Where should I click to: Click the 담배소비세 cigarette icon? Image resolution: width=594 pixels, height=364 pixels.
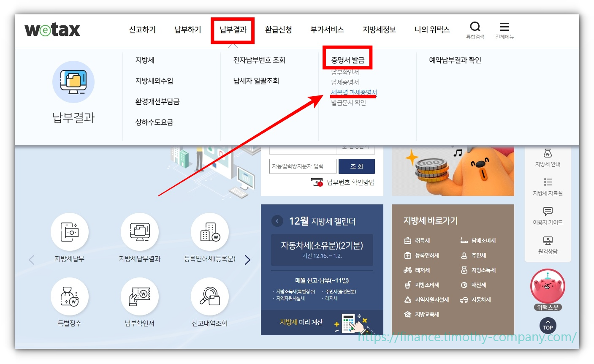click(465, 240)
